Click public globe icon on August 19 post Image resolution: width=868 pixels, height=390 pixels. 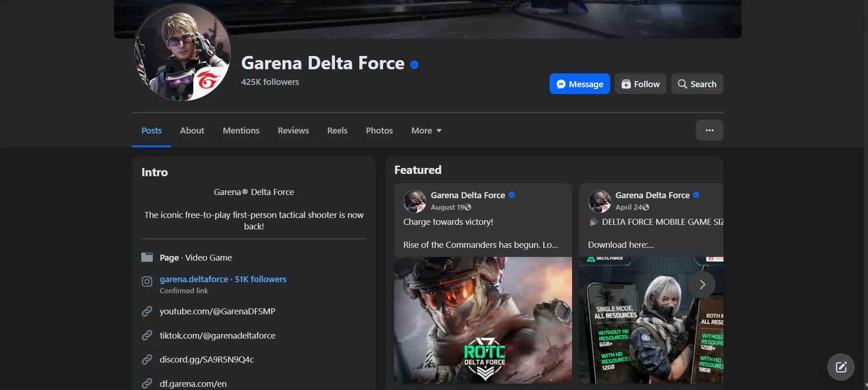[x=468, y=207]
